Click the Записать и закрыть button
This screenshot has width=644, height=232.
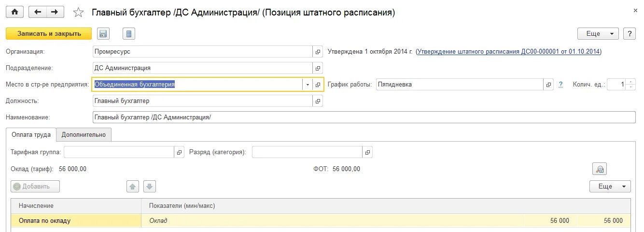48,34
